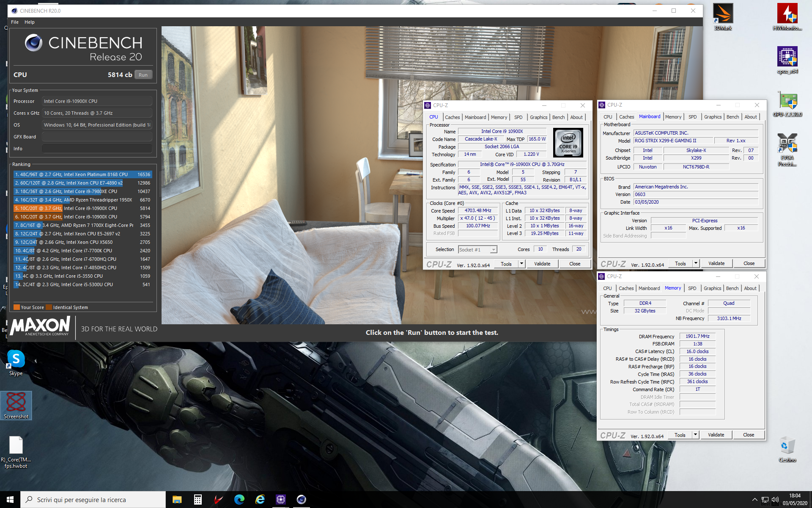Select the Core i7-7700K ranking row

82,251
